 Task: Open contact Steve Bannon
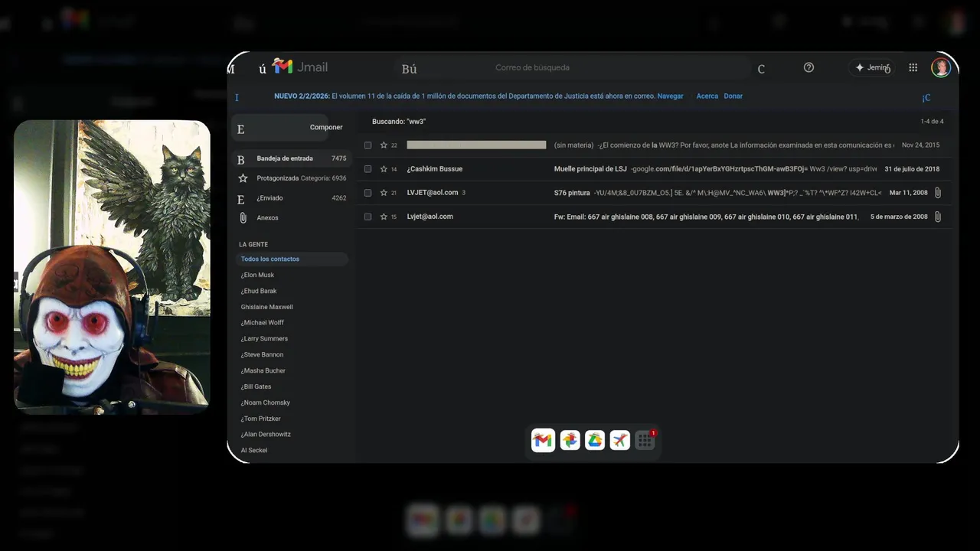(x=262, y=354)
